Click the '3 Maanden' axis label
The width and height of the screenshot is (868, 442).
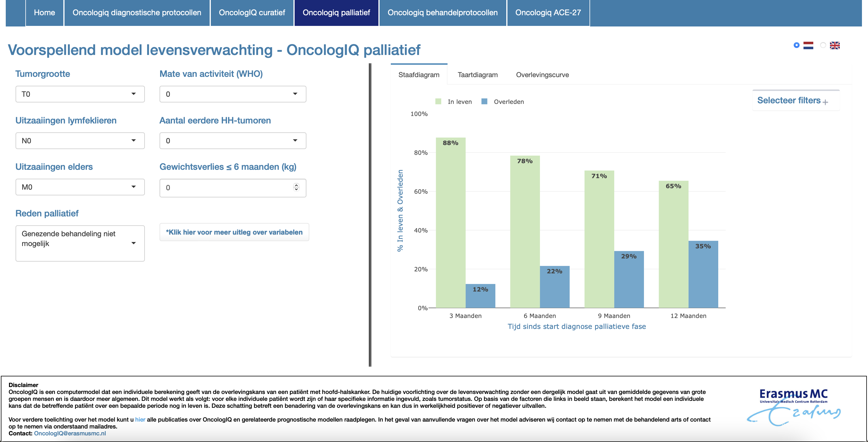[465, 316]
